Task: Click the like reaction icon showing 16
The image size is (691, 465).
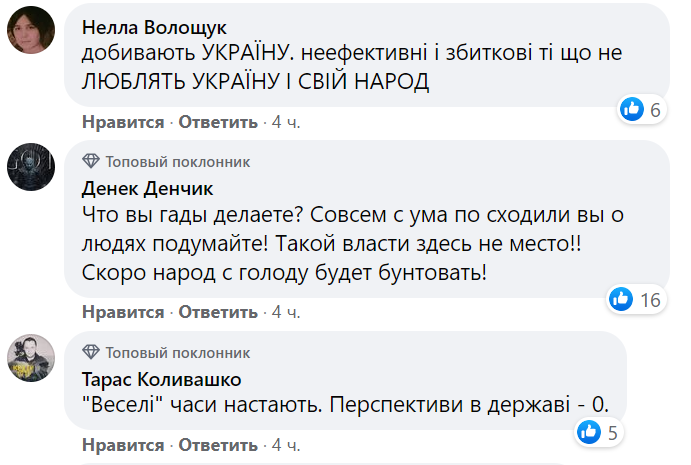Action: point(622,299)
